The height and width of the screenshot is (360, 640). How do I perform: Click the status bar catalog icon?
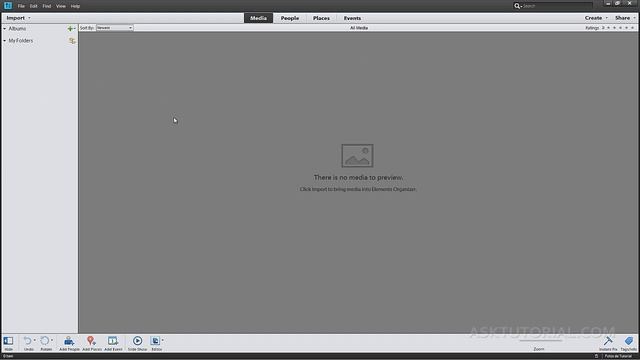[596, 356]
